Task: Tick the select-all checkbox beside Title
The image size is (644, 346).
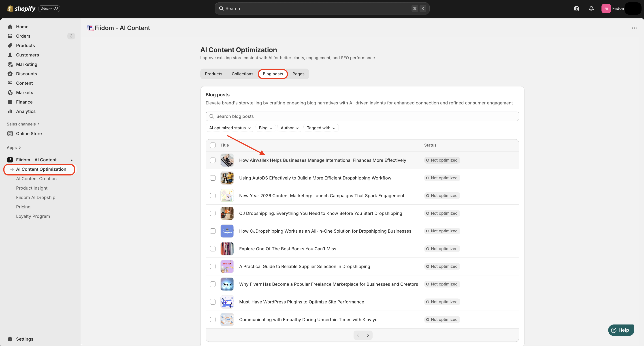Action: 213,145
